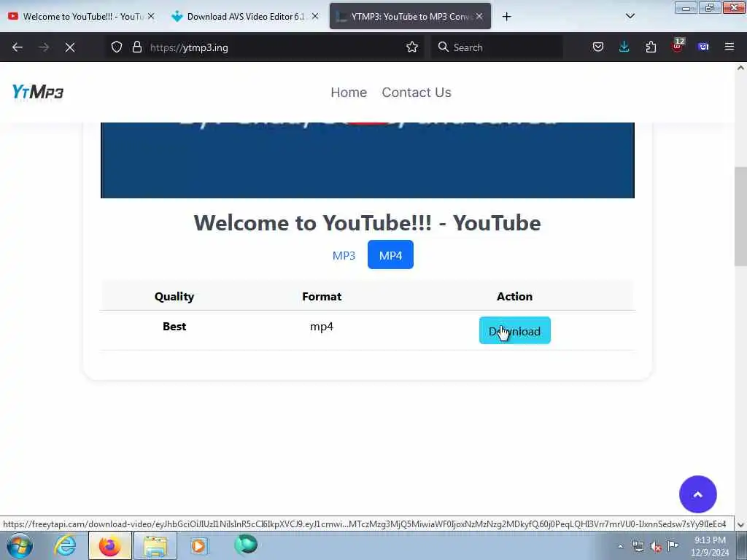Expand the list all tabs chevron
Viewport: 747px width, 560px height.
(x=630, y=16)
